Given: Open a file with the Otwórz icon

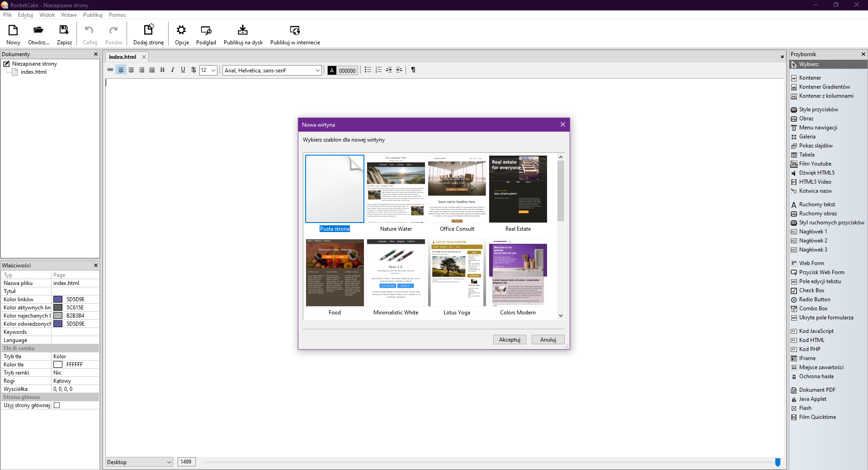Looking at the screenshot, I should click(x=38, y=30).
